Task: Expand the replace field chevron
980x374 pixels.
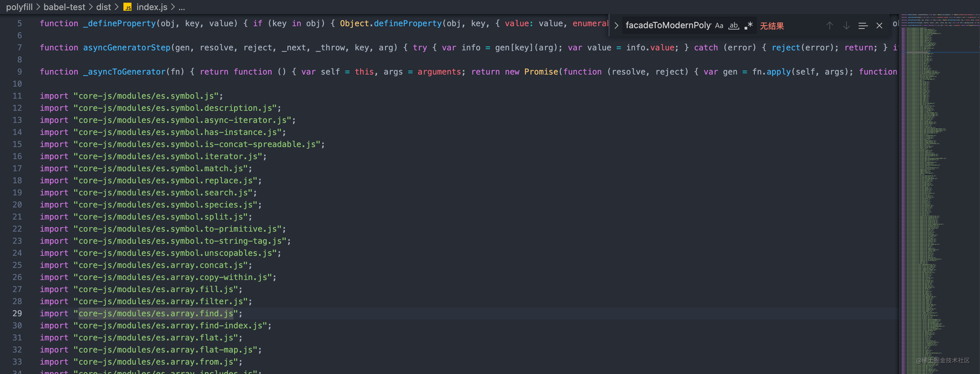Action: pyautogui.click(x=616, y=26)
